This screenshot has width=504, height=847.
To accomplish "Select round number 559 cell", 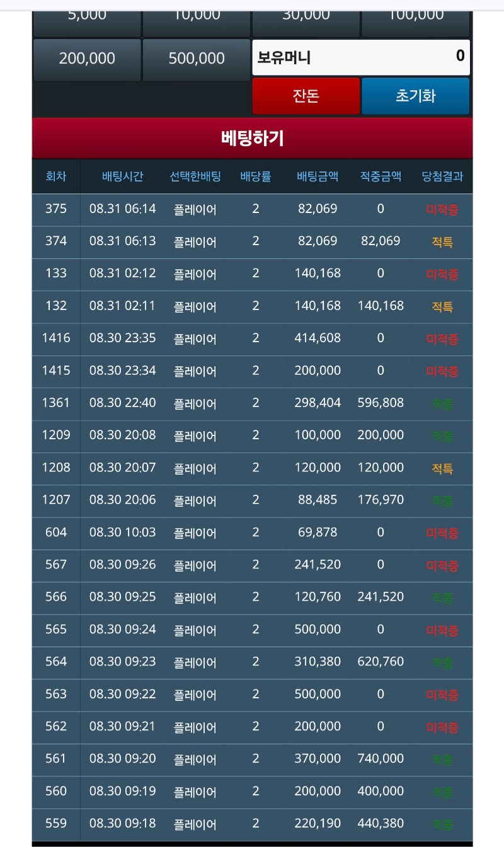I will pos(56,823).
